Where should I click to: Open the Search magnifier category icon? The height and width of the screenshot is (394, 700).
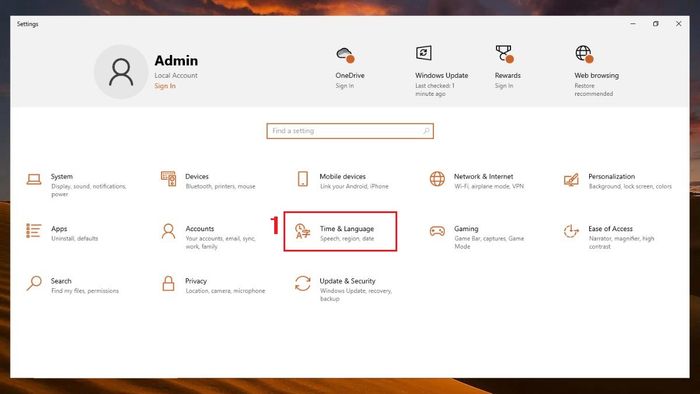point(34,283)
